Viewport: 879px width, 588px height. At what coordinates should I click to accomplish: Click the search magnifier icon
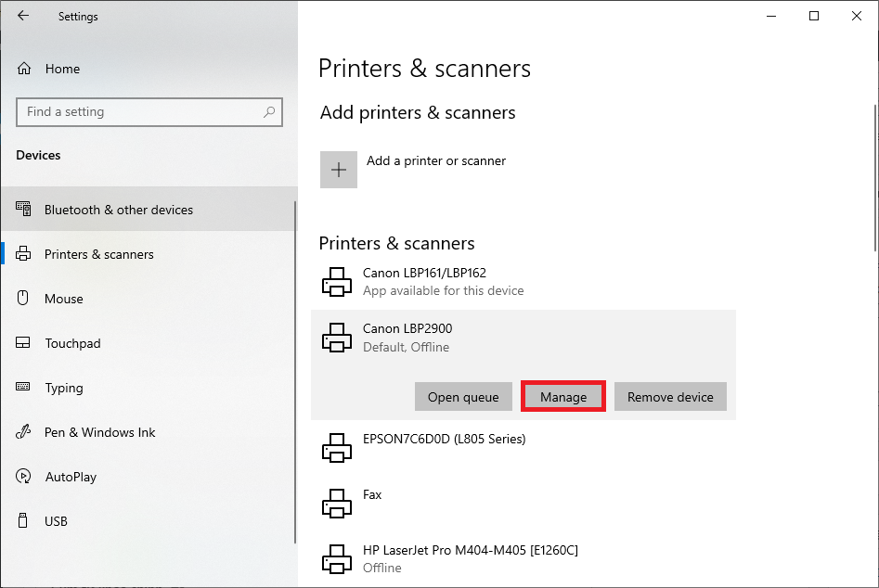click(269, 112)
